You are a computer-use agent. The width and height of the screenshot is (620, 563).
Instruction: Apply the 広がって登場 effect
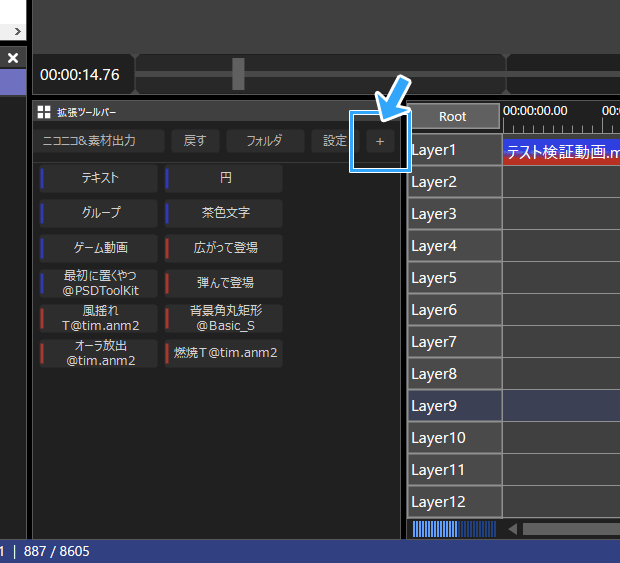(224, 248)
